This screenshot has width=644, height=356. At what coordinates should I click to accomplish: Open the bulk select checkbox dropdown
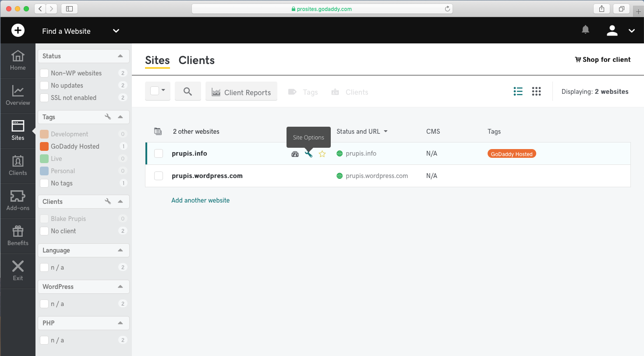coord(158,91)
